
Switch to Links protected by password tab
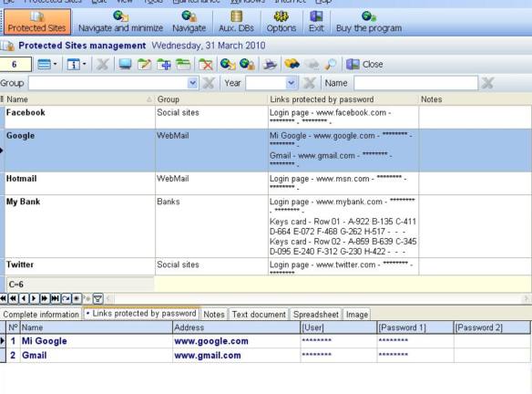click(x=141, y=314)
